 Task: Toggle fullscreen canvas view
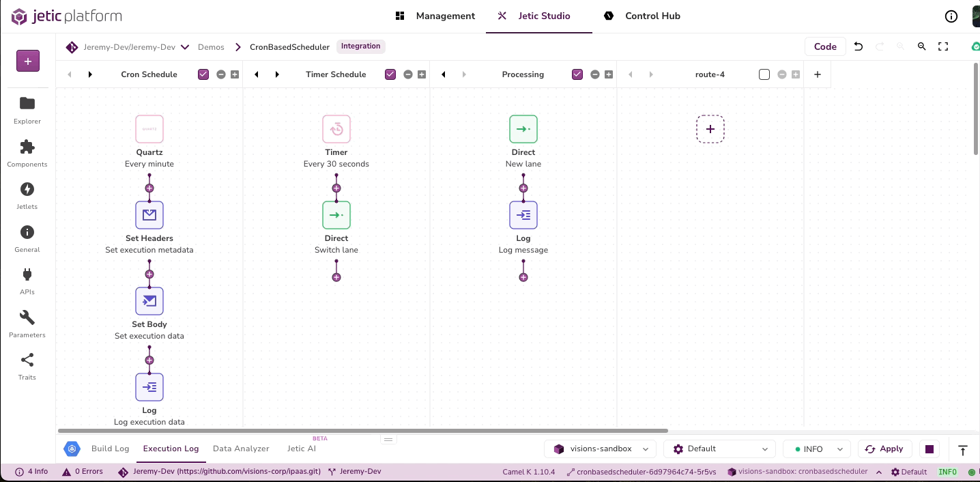[x=943, y=46]
